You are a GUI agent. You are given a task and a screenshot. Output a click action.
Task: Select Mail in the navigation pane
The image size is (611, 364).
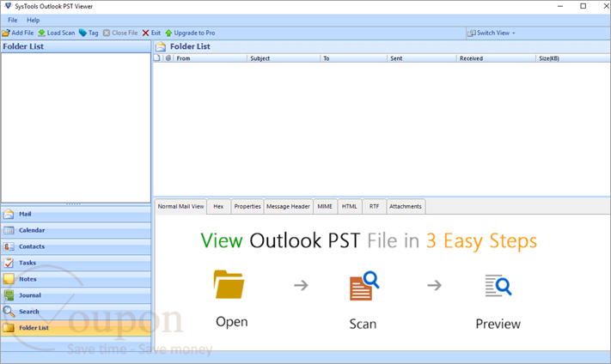(x=76, y=214)
